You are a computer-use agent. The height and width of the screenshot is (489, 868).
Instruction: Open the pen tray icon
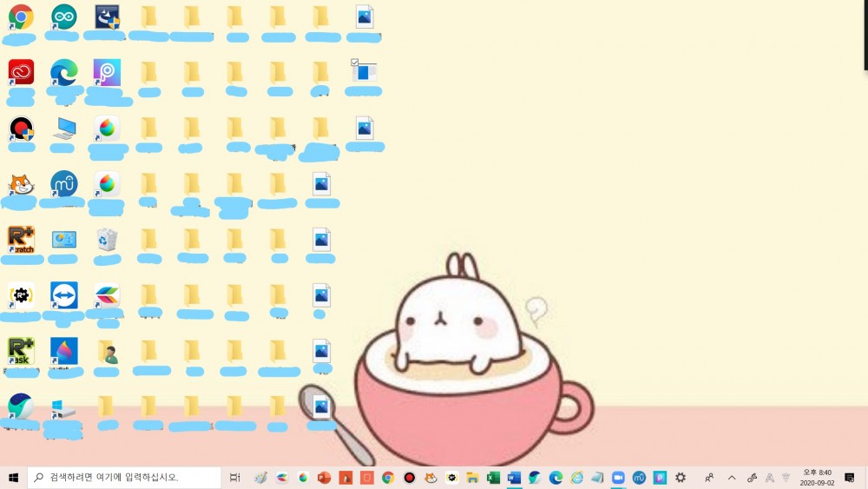752,478
